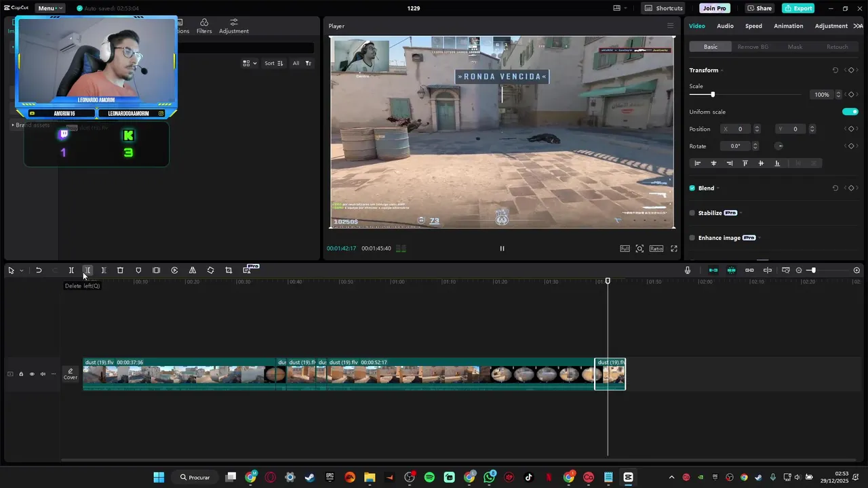Expand the Blend section arrow
Viewport: 868px width, 488px height.
(718, 188)
